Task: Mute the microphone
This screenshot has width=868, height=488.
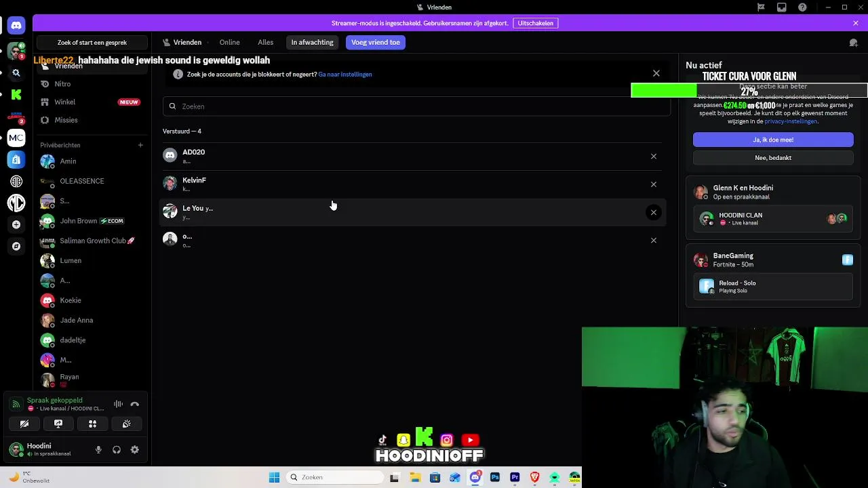Action: tap(98, 449)
